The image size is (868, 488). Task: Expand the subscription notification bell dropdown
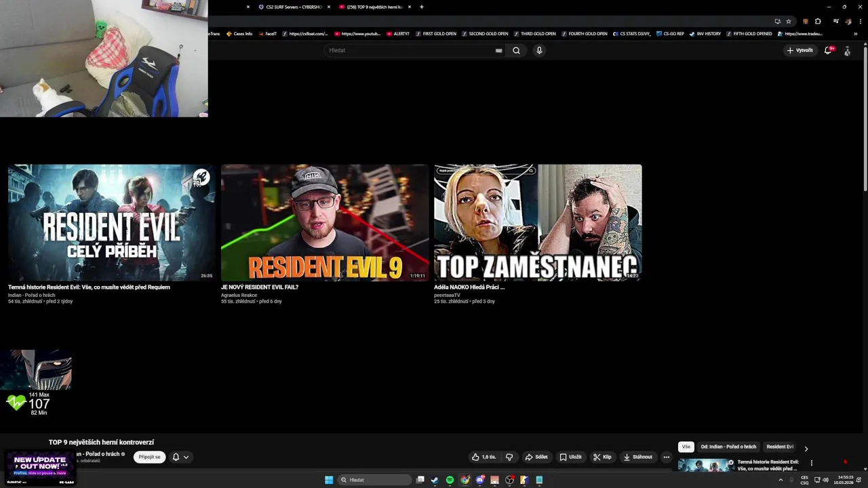click(x=180, y=457)
